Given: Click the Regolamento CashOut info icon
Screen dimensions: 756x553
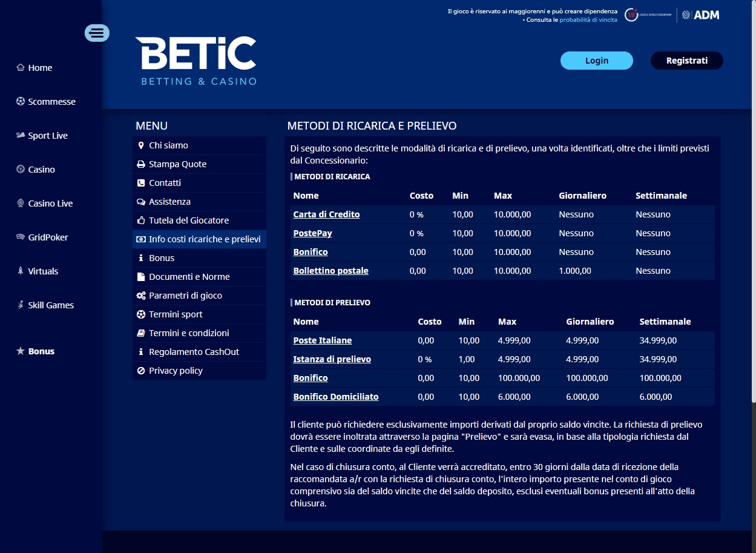Looking at the screenshot, I should [x=141, y=352].
